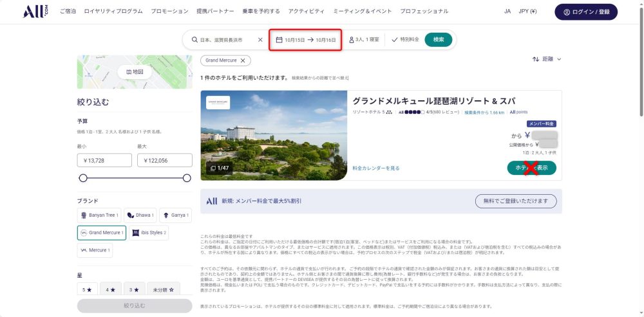Screen dimensions: 644x317
Task: Click the 最小 price field ¥13,728
Action: [104, 160]
